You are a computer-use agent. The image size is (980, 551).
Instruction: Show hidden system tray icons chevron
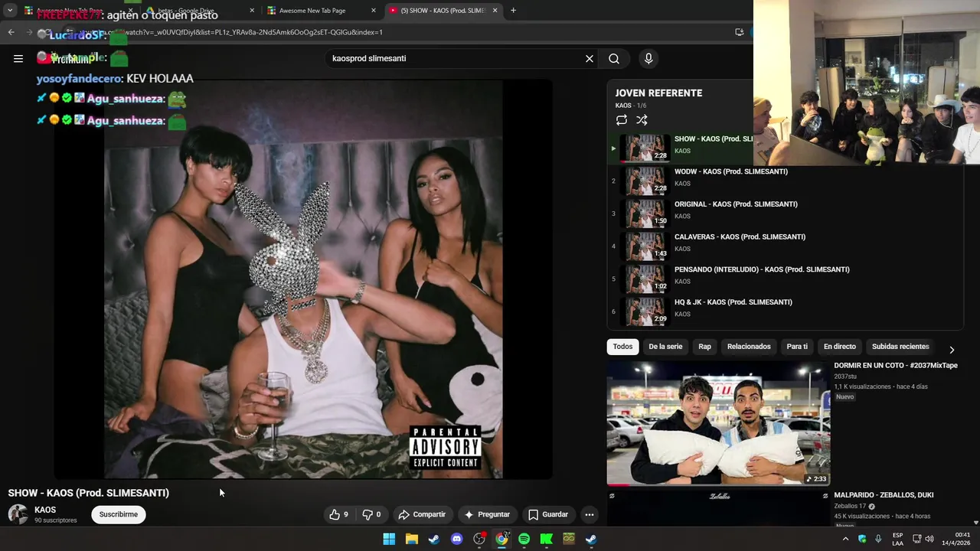845,539
